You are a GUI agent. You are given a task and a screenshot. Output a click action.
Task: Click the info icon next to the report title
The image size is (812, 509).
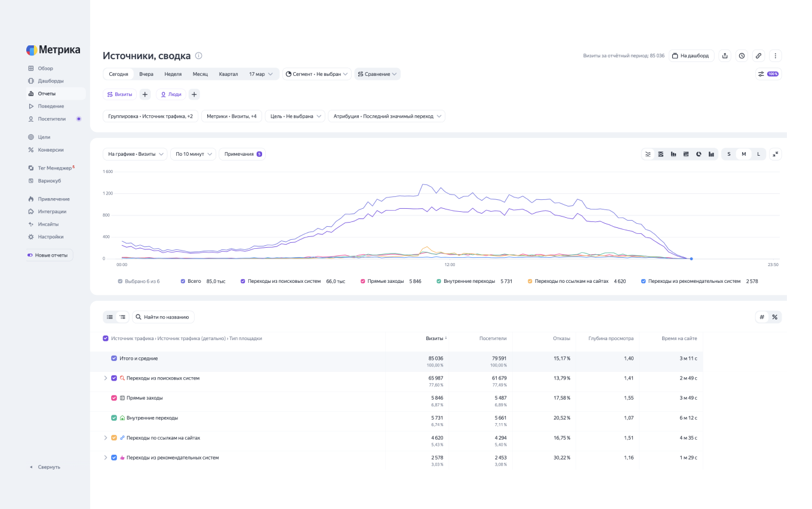[199, 55]
